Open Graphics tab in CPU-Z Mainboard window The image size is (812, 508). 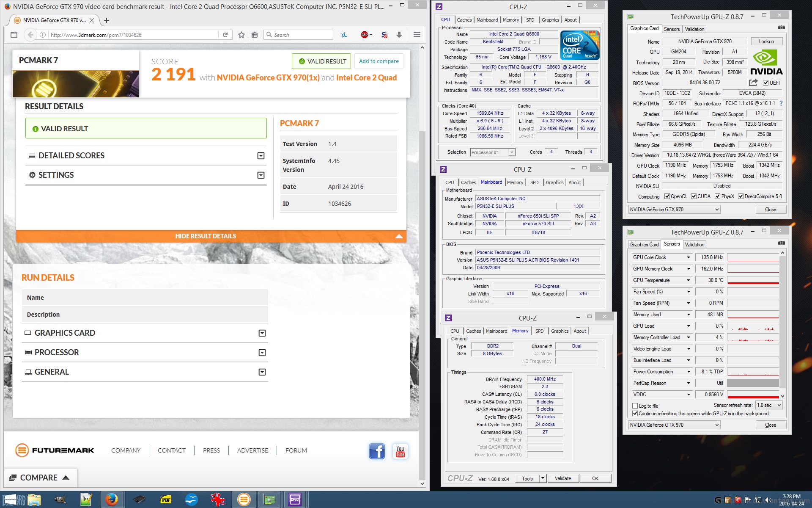coord(554,182)
